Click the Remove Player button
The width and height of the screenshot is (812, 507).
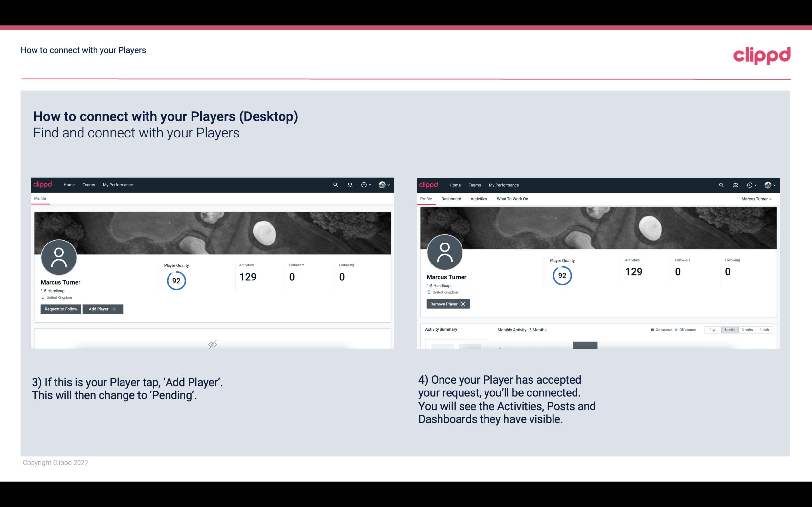pos(447,304)
